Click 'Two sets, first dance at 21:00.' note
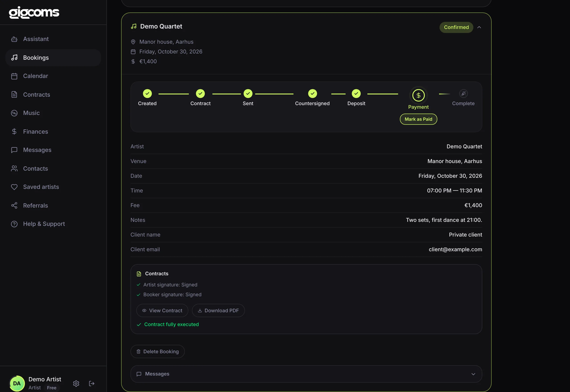 click(x=444, y=220)
